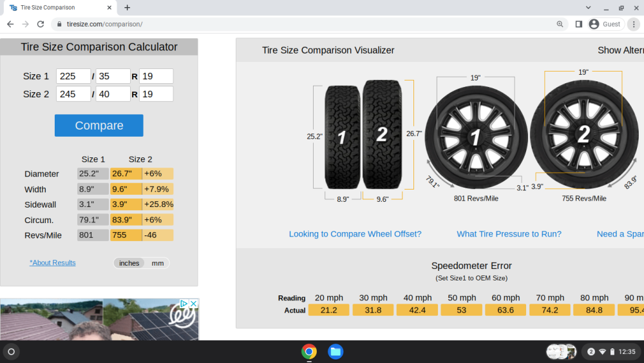
Task: Open the zoom magnifier in the address bar
Action: (x=560, y=25)
